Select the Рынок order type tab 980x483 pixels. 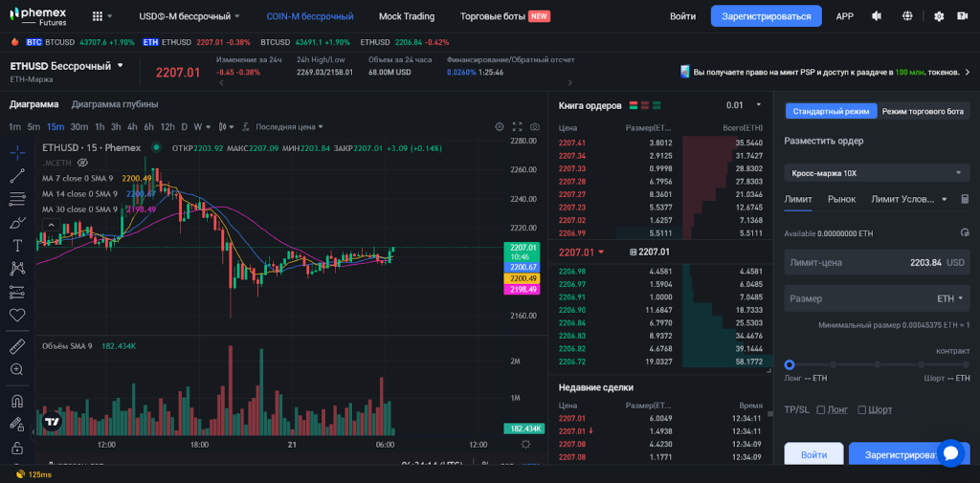(x=841, y=199)
